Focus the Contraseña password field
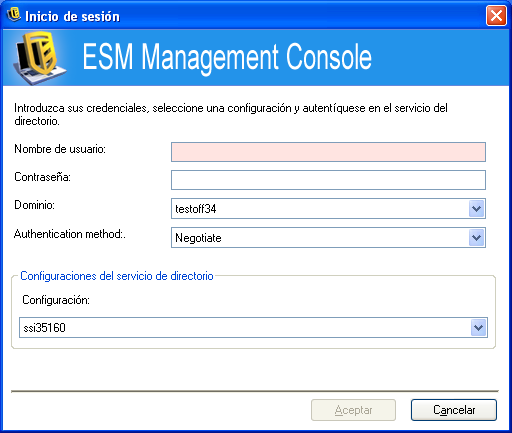This screenshot has height=433, width=512. click(328, 180)
